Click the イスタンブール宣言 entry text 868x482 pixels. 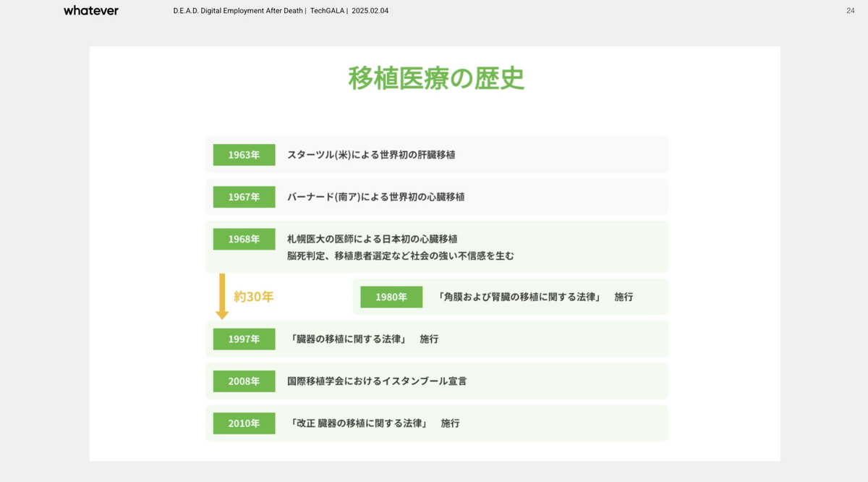[376, 381]
